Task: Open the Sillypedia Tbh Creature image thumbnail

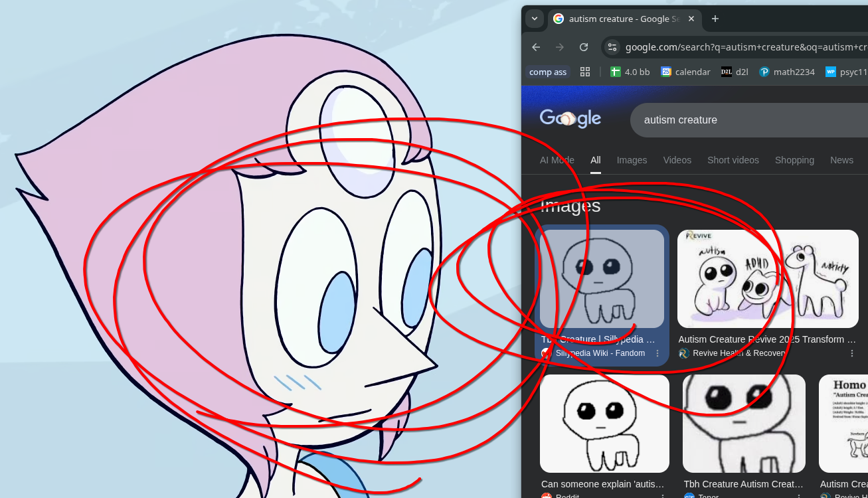Action: point(602,279)
